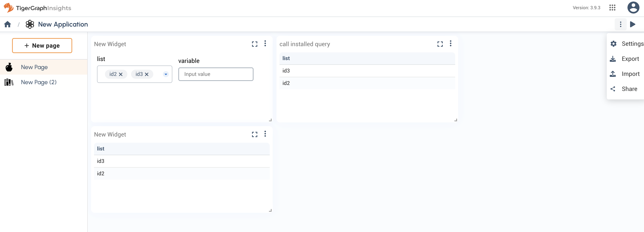Open the apps grid icon near top right
644x232 pixels.
click(x=613, y=8)
